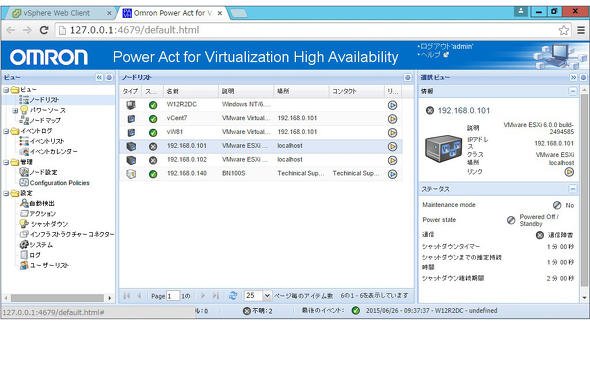Viewport: 590px width, 391px height.
Task: Open selection view panel gear icon
Action: pos(583,78)
